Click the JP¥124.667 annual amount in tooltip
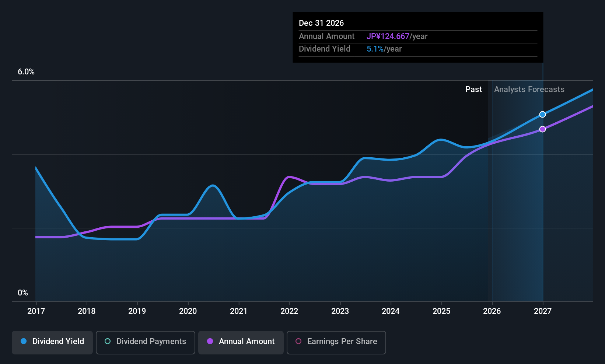Screen dimensions: 605x364 (x=388, y=36)
